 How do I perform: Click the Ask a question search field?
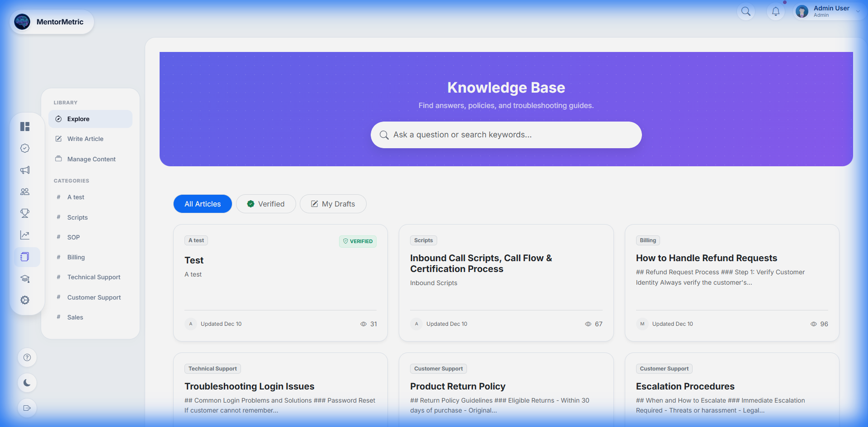pyautogui.click(x=506, y=135)
